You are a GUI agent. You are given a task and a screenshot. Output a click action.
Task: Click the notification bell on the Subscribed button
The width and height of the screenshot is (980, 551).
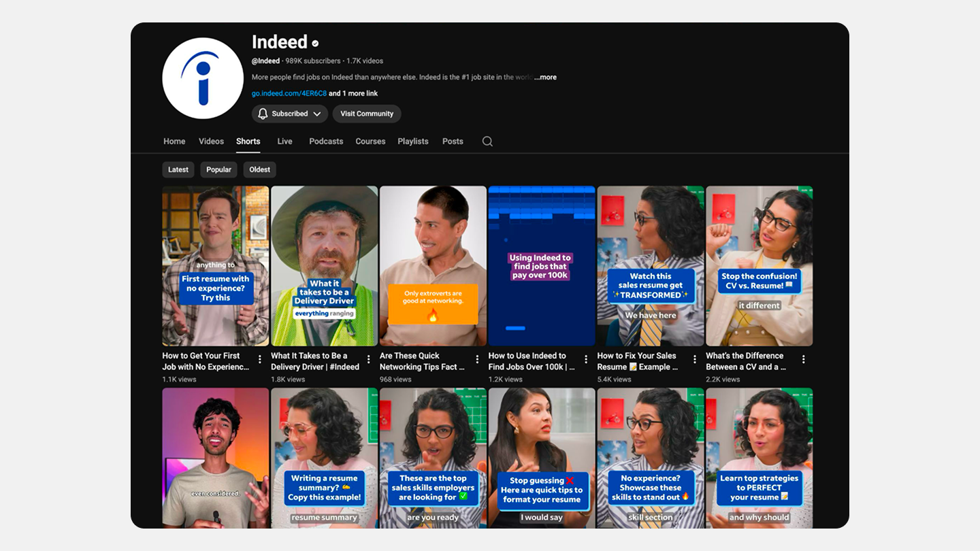[x=263, y=114]
